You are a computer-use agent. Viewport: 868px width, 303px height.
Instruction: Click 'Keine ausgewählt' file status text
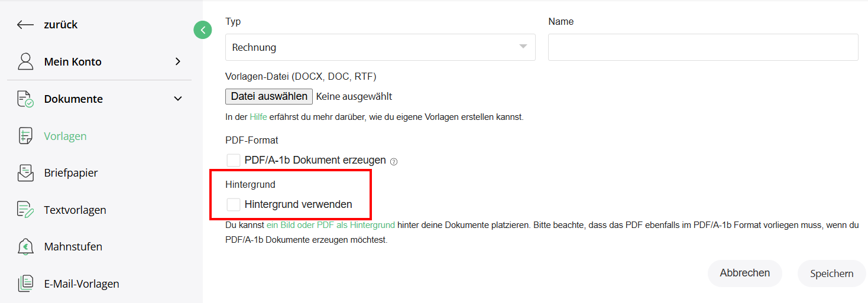pos(354,96)
